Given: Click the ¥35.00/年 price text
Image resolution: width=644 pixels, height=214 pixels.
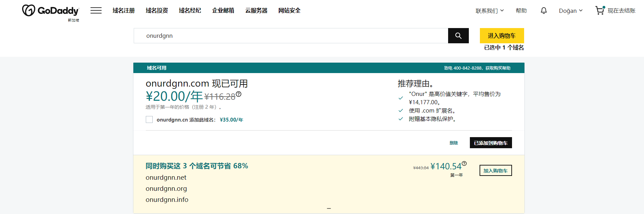Looking at the screenshot, I should [x=231, y=120].
